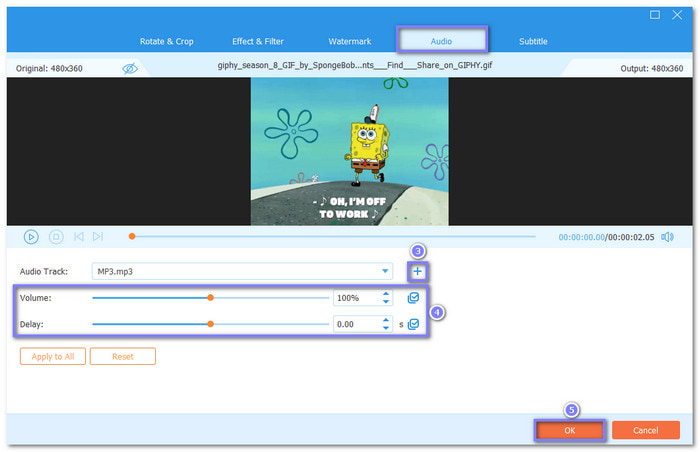The width and height of the screenshot is (700, 452).
Task: Open the Audio Track dropdown
Action: pyautogui.click(x=385, y=271)
